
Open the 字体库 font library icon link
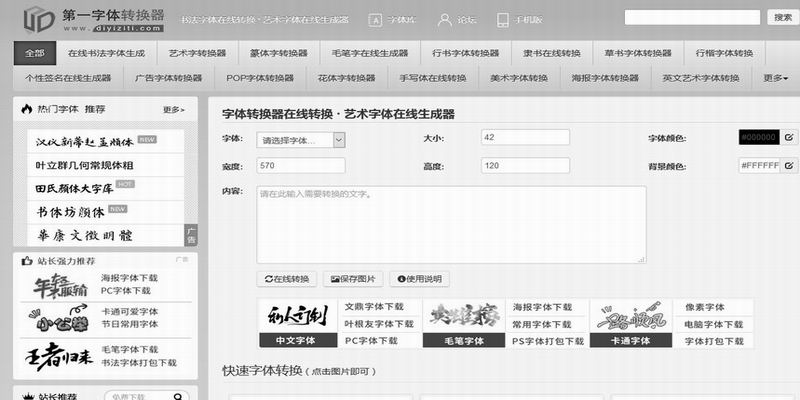pyautogui.click(x=389, y=19)
